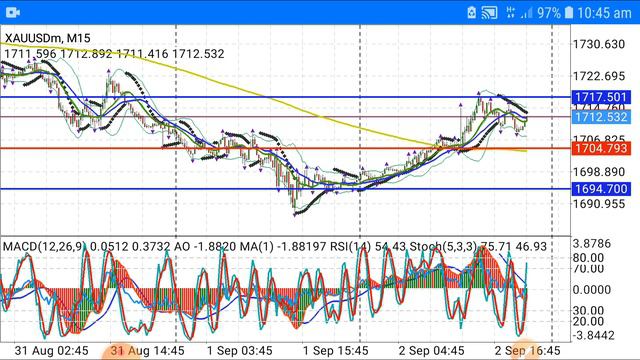
Task: Tap the 1722.695 price scale value
Action: [x=599, y=76]
